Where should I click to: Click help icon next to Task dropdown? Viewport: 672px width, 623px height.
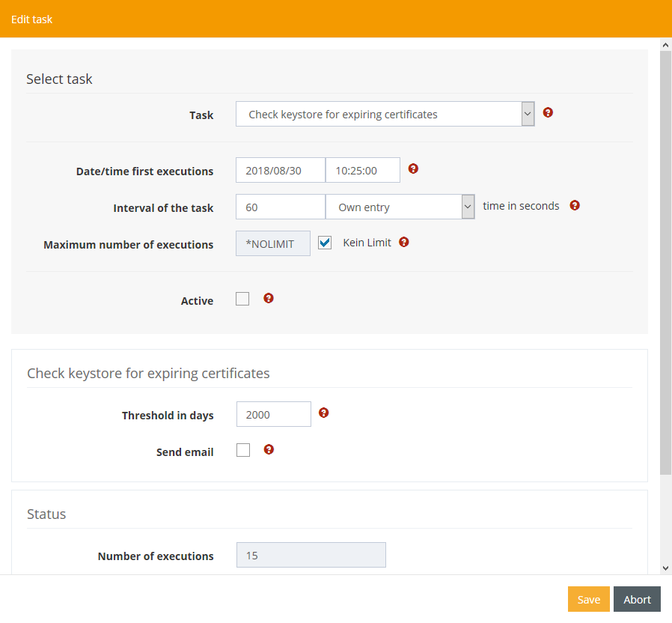548,113
